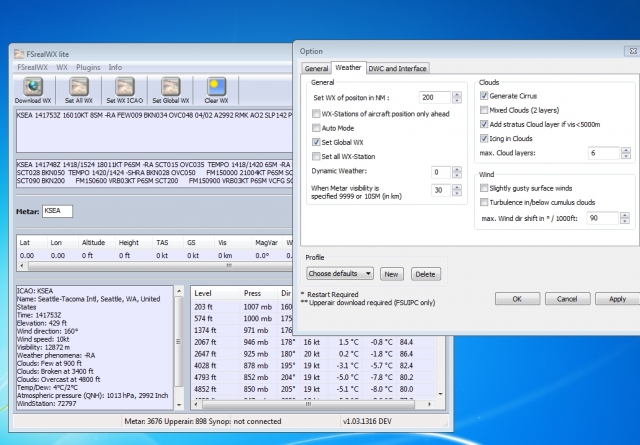Click the Altitude column header
This screenshot has width=640, height=445.
pos(96,243)
